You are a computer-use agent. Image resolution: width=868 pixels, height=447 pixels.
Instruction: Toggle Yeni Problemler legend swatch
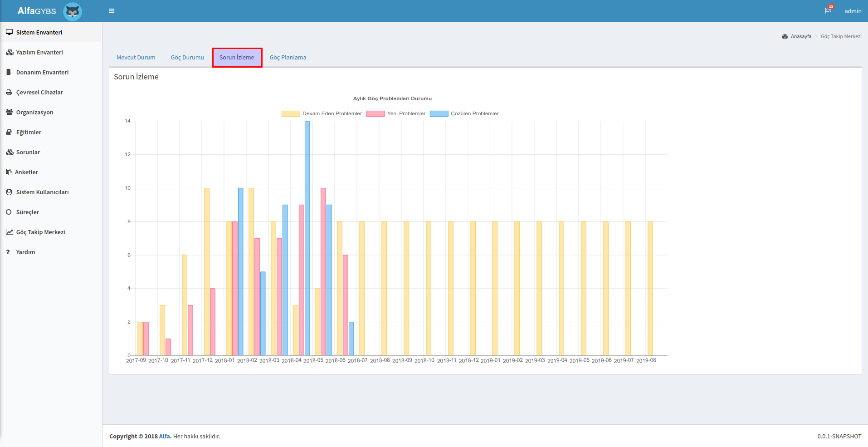pos(375,113)
